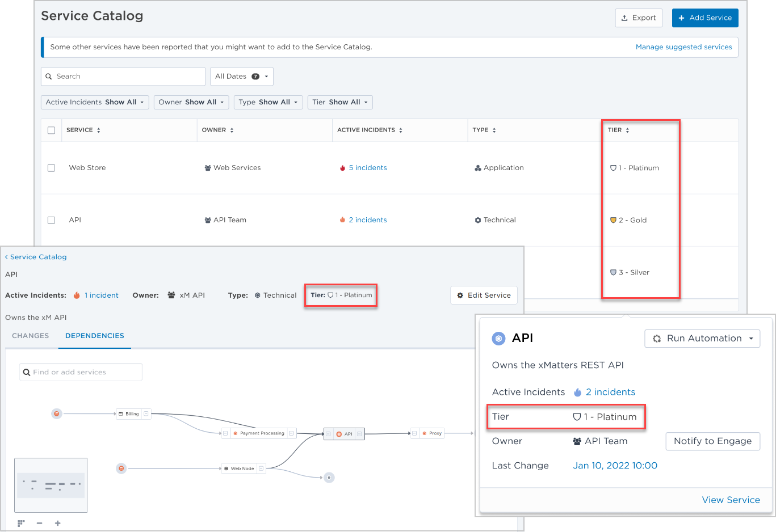
Task: Zoom out of the dependency map
Action: pos(40,523)
